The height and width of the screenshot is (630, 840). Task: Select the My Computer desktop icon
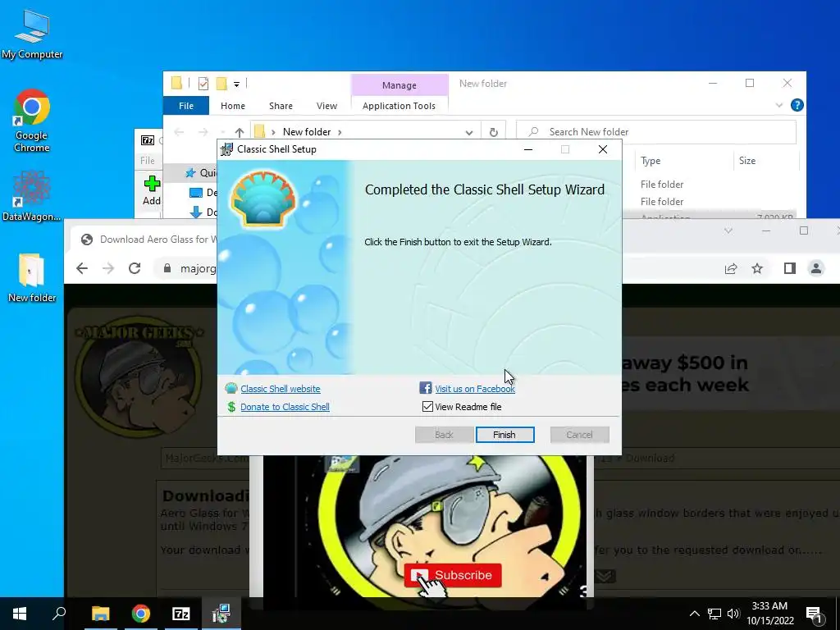click(32, 34)
